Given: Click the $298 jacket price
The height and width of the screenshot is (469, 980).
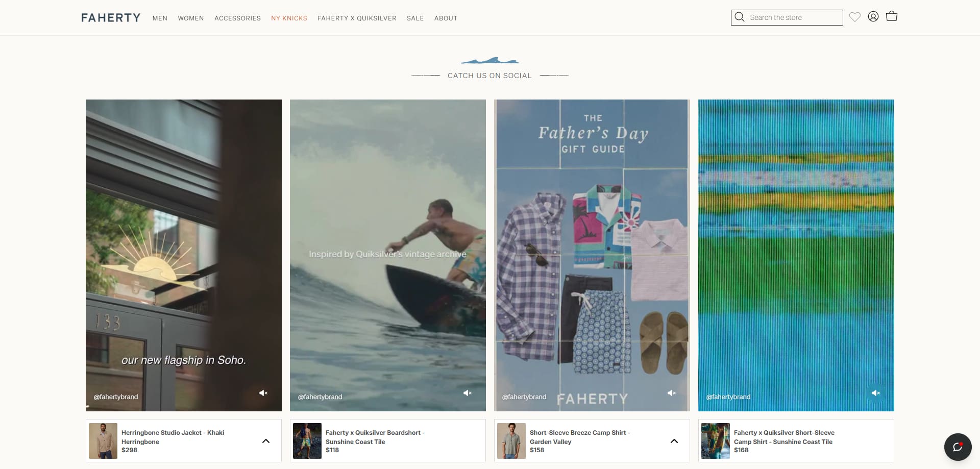Looking at the screenshot, I should [x=129, y=450].
